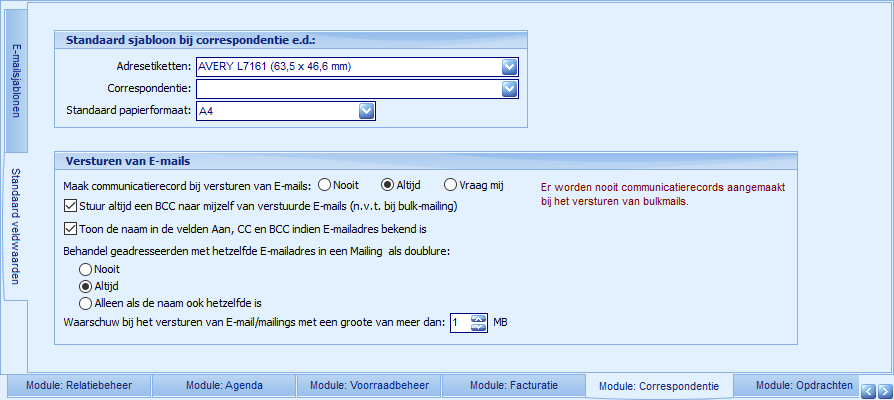Open the Correspondentie template dropdown arrow
The height and width of the screenshot is (400, 894).
click(509, 89)
